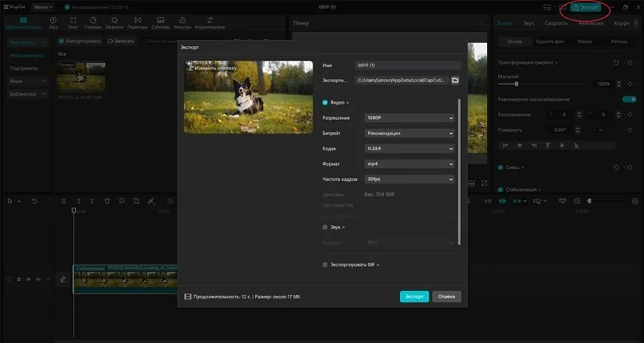
Task: Select the Удалить фон sub-tab
Action: 549,41
